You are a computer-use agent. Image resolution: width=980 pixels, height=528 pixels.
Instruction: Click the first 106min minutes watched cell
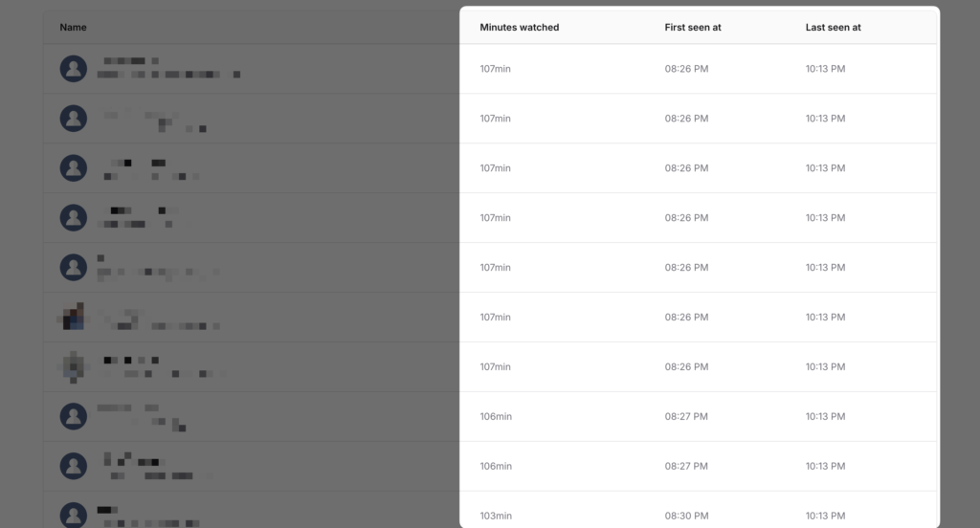[x=496, y=416]
